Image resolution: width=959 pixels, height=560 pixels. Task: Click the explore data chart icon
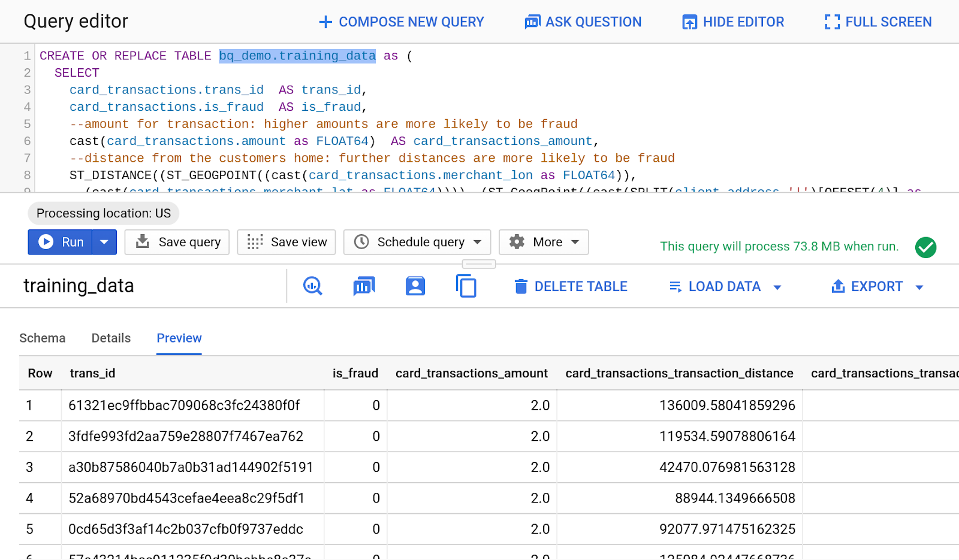364,286
